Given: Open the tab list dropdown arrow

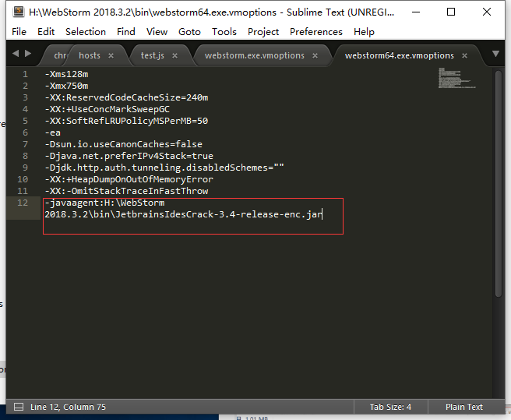Looking at the screenshot, I should (x=495, y=54).
